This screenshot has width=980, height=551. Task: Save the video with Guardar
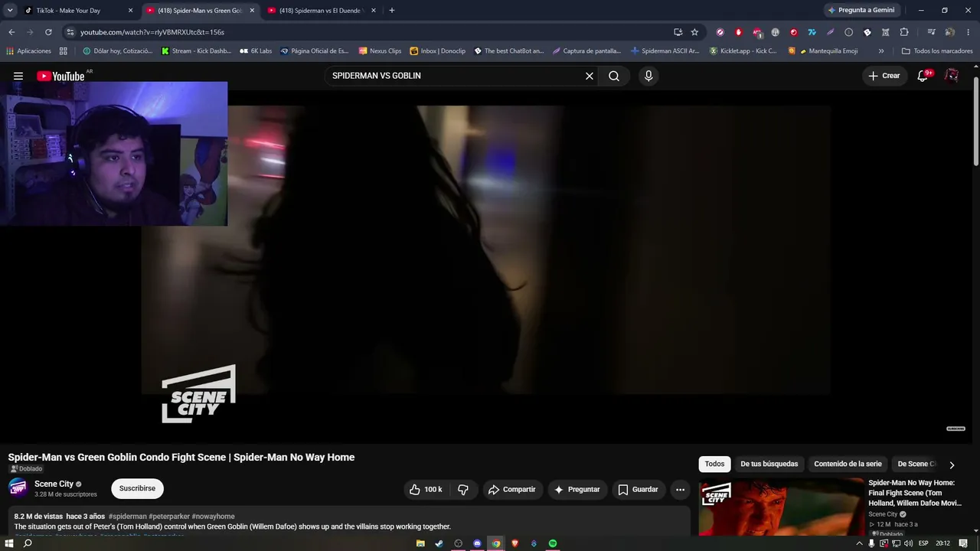pos(639,489)
